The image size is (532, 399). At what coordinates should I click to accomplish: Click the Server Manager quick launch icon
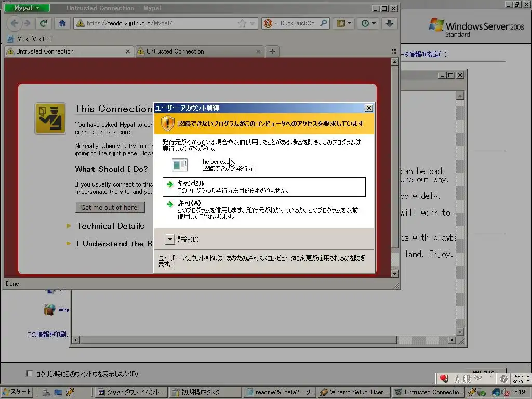(46, 393)
